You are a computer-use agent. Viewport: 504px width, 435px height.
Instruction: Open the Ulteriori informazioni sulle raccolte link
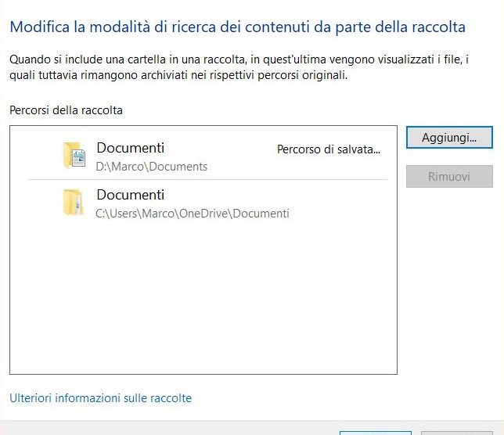100,398
